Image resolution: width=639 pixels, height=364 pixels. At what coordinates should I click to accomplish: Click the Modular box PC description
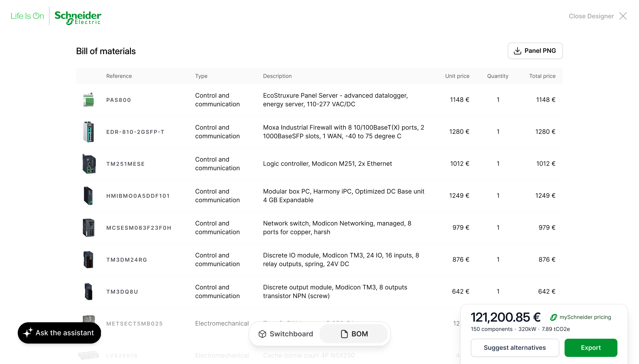pos(344,196)
